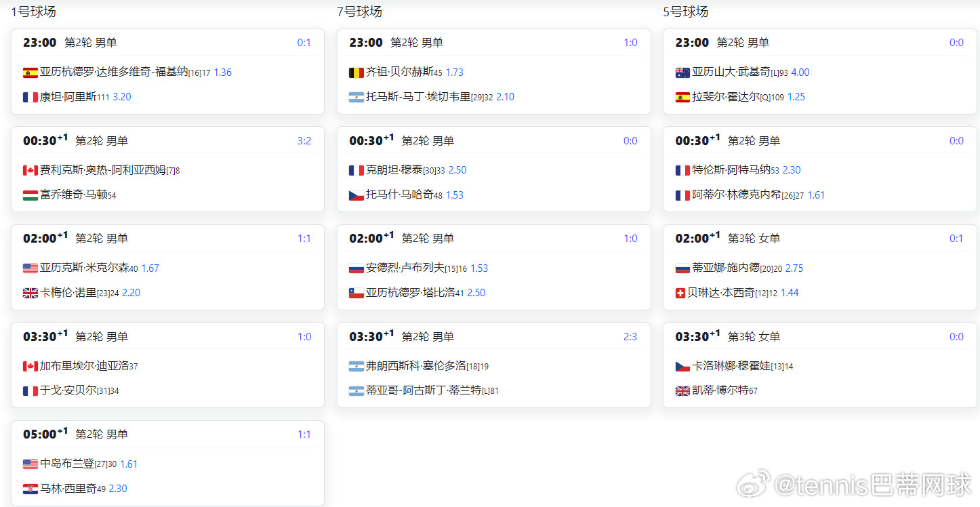The image size is (980, 507).
Task: Click the Croatia flag next to 马林·西里奇
Action: [30, 489]
